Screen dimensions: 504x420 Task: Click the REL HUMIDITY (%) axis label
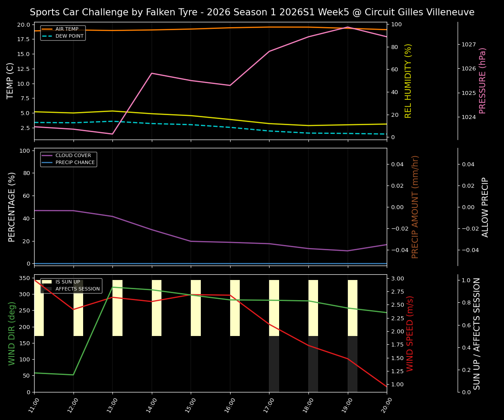(x=408, y=81)
